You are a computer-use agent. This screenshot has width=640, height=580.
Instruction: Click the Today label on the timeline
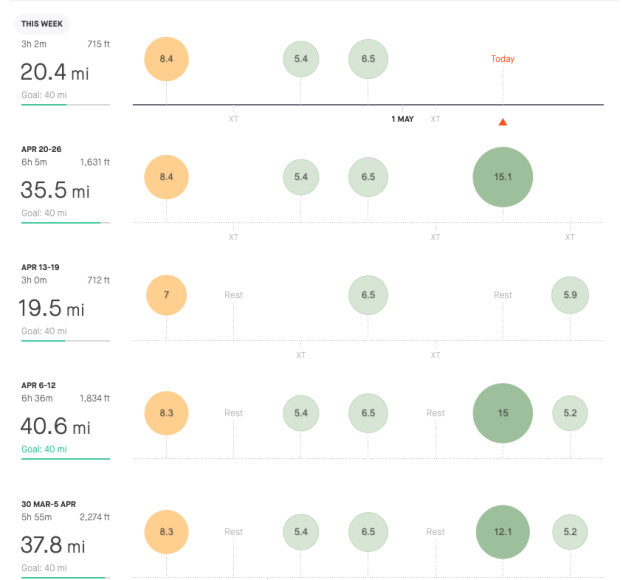(502, 59)
